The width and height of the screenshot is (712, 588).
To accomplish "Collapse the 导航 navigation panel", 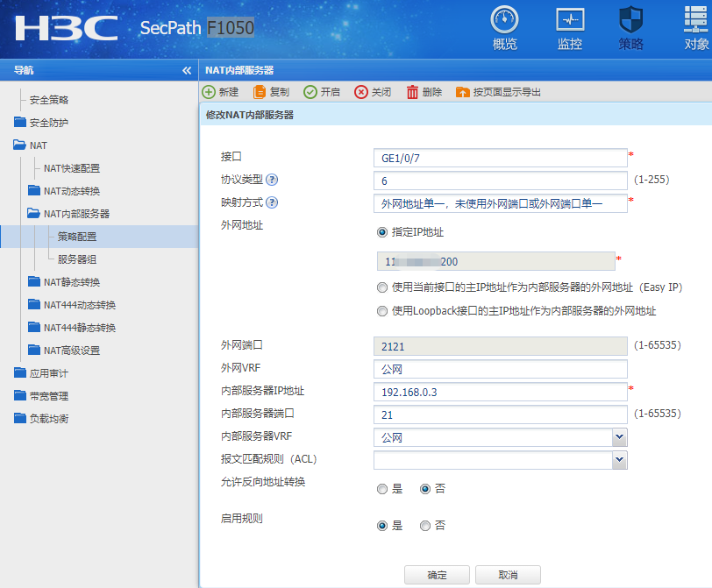I will click(187, 70).
